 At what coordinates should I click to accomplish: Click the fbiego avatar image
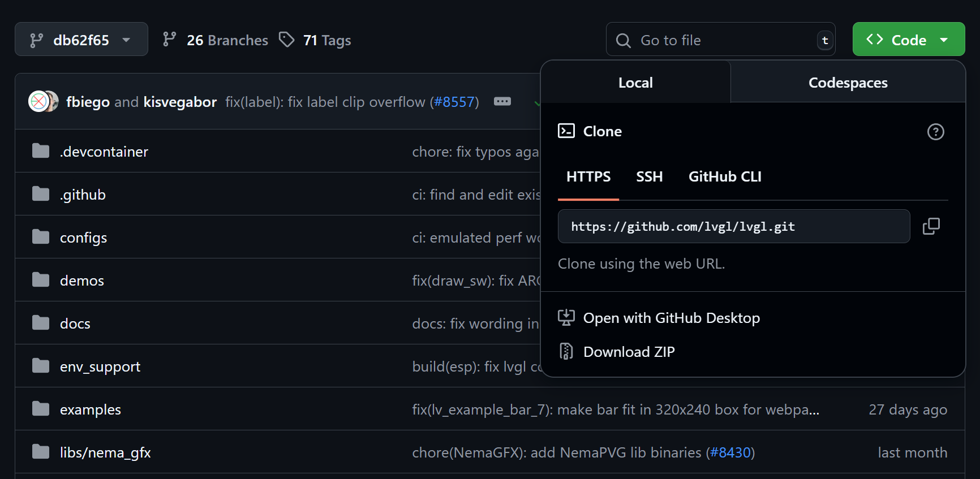pyautogui.click(x=38, y=102)
